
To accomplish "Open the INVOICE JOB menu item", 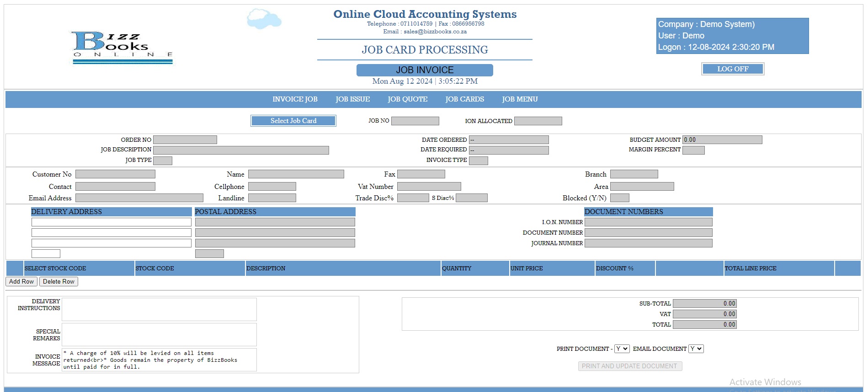I will click(x=295, y=99).
